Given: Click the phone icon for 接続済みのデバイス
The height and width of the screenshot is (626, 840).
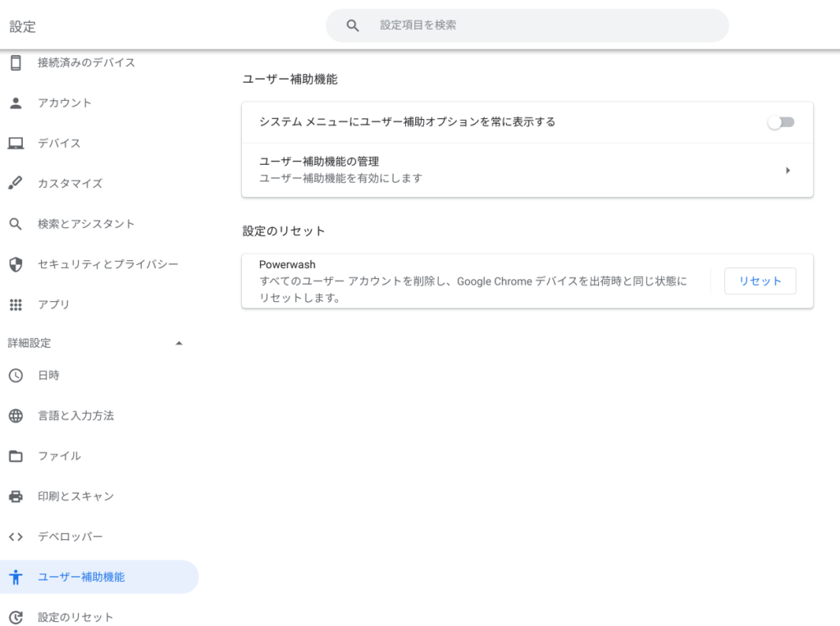Looking at the screenshot, I should 16,62.
